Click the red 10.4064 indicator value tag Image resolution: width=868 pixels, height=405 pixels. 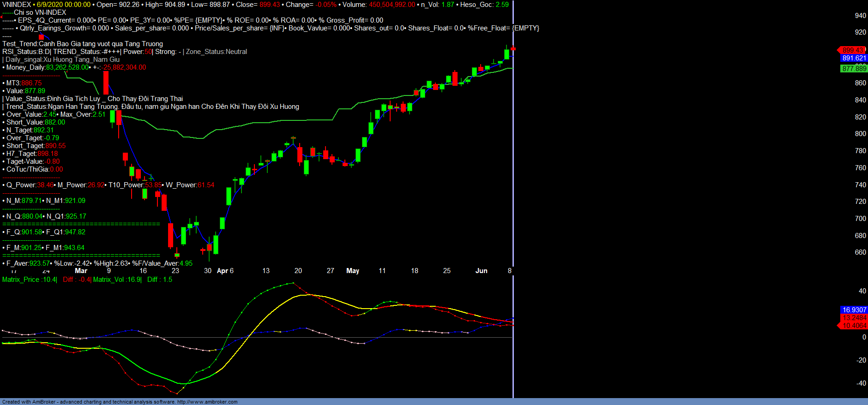tap(854, 326)
